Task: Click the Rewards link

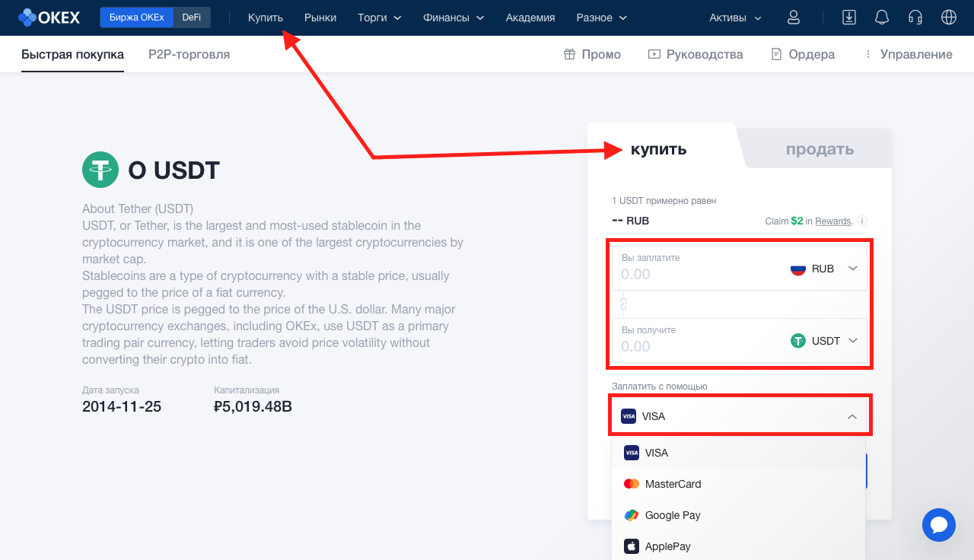Action: point(832,221)
